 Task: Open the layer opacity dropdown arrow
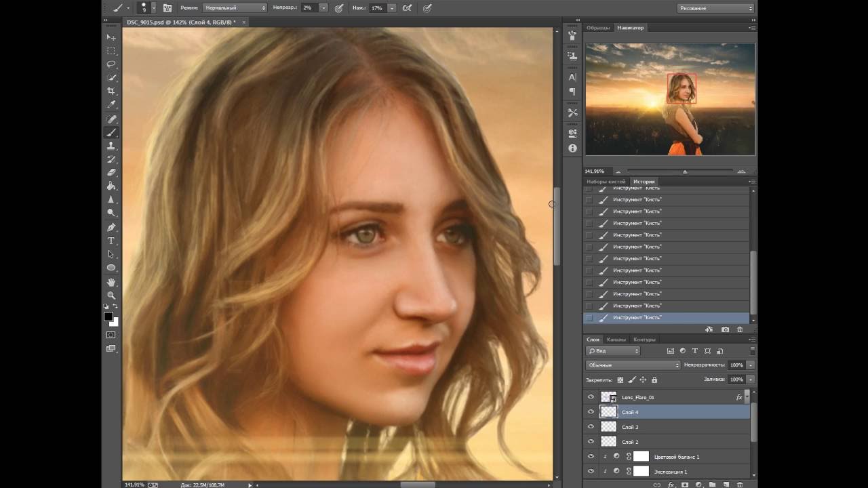pos(751,365)
